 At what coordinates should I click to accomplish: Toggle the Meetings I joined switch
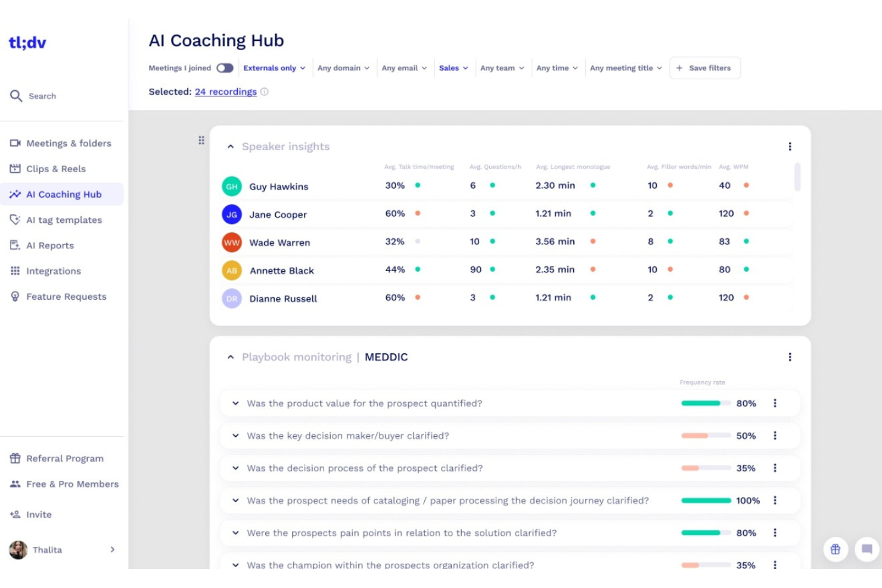click(225, 68)
